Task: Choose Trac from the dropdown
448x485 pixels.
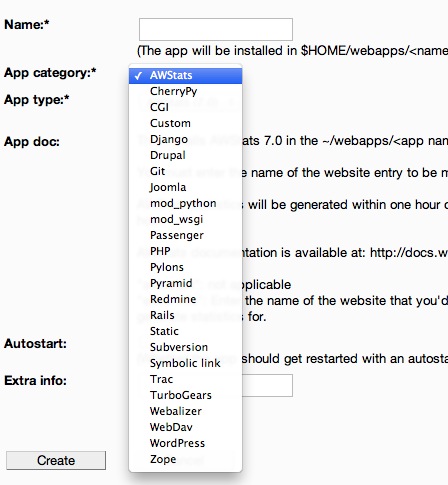Action: [x=185, y=379]
